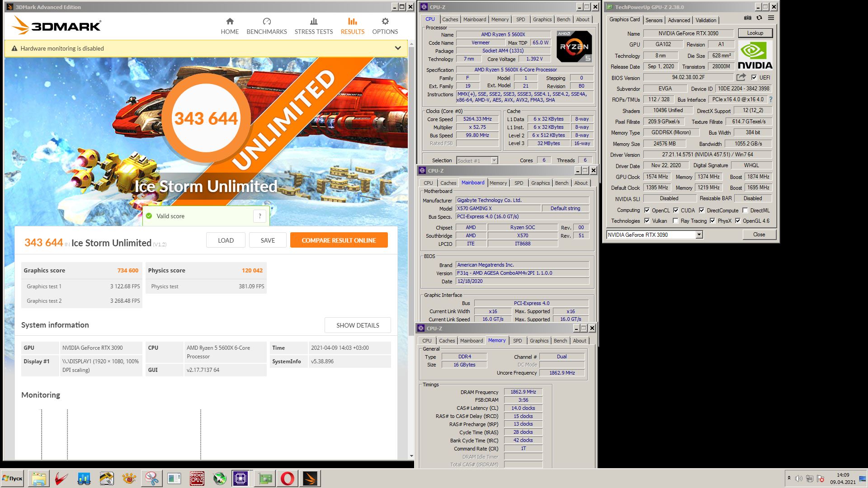The width and height of the screenshot is (868, 488).
Task: Open SPD tab in the middle CPU-Z window
Action: click(x=519, y=183)
